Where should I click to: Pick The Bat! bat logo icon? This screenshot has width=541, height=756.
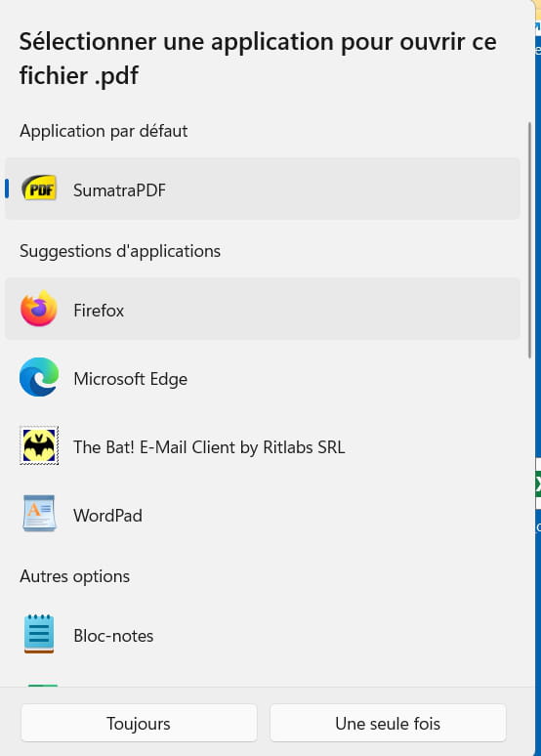(x=39, y=445)
